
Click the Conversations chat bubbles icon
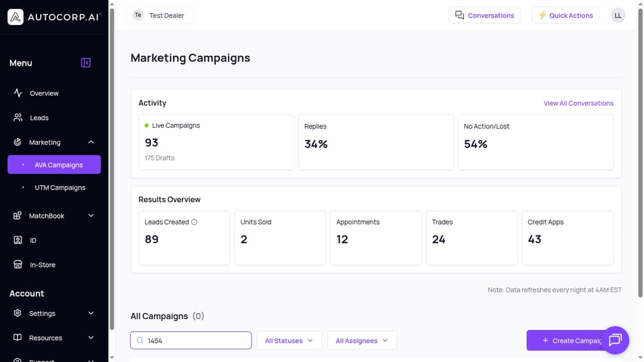(460, 15)
